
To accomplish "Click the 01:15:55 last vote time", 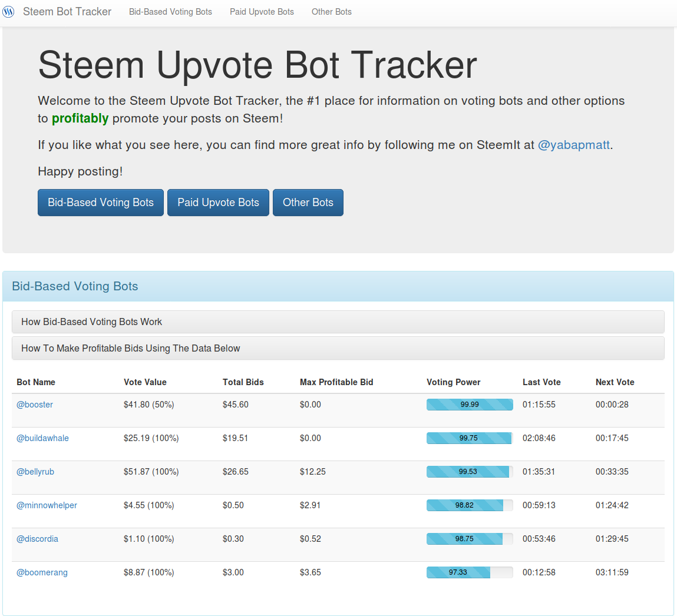I will pyautogui.click(x=539, y=405).
